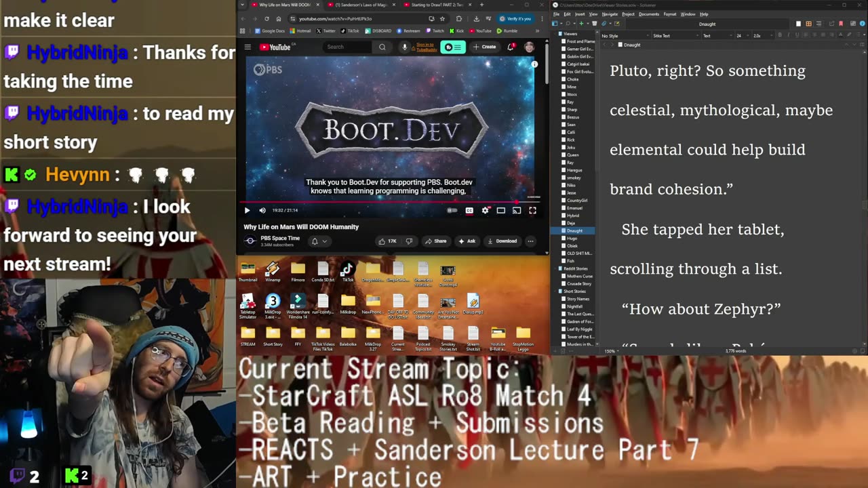Open the font size 24 dropdown

[741, 36]
